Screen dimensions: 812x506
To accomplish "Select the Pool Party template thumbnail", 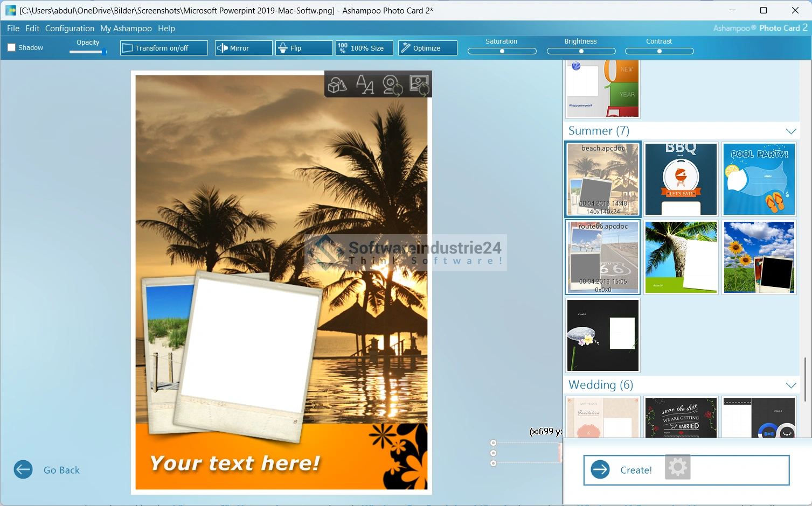I will click(759, 179).
